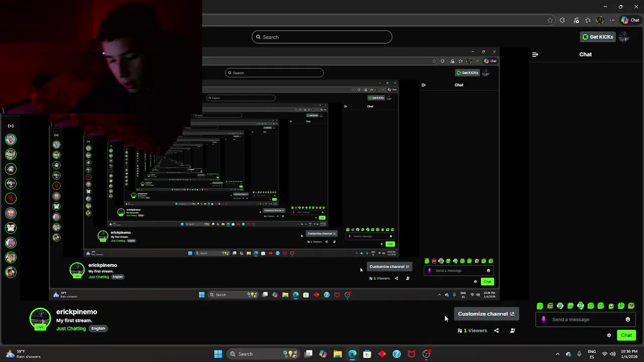The width and height of the screenshot is (644, 362).
Task: Show hidden system tray icons
Action: [557, 354]
